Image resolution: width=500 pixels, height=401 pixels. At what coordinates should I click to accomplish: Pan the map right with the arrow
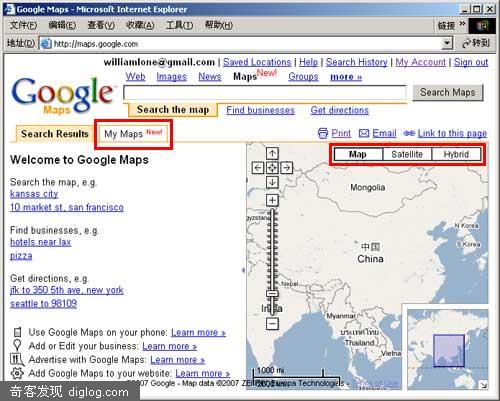coord(287,168)
